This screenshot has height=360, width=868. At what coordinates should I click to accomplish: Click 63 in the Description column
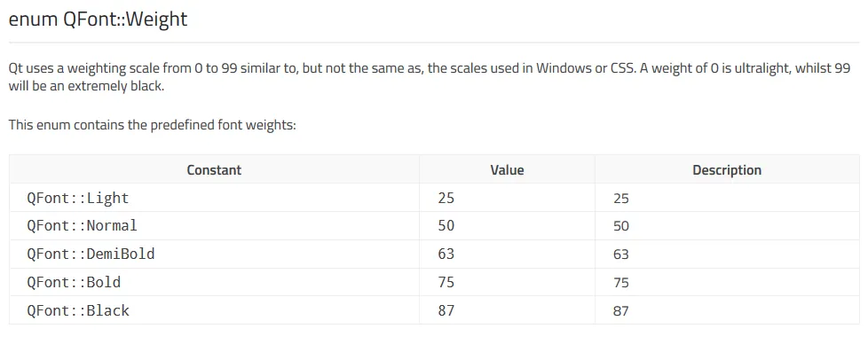(620, 255)
